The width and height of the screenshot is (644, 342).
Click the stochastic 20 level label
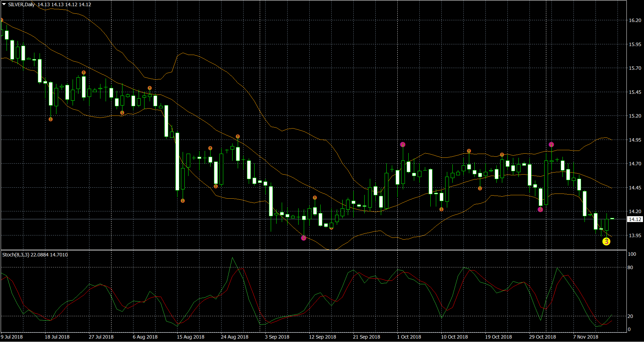(630, 316)
